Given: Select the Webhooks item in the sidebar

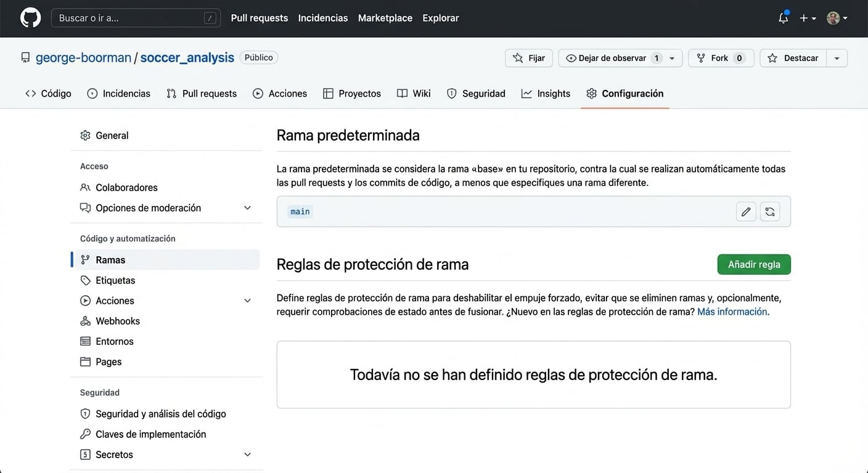Looking at the screenshot, I should tap(117, 320).
